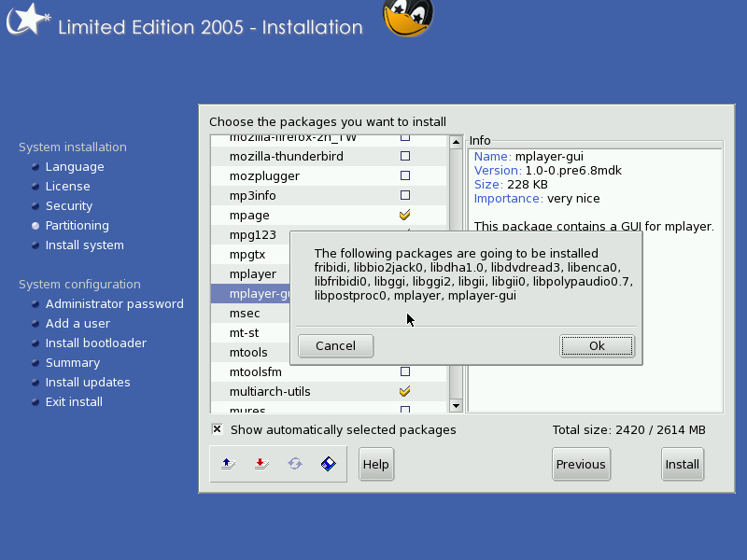This screenshot has width=747, height=560.
Task: Click the Partitioning installation step
Action: point(78,225)
